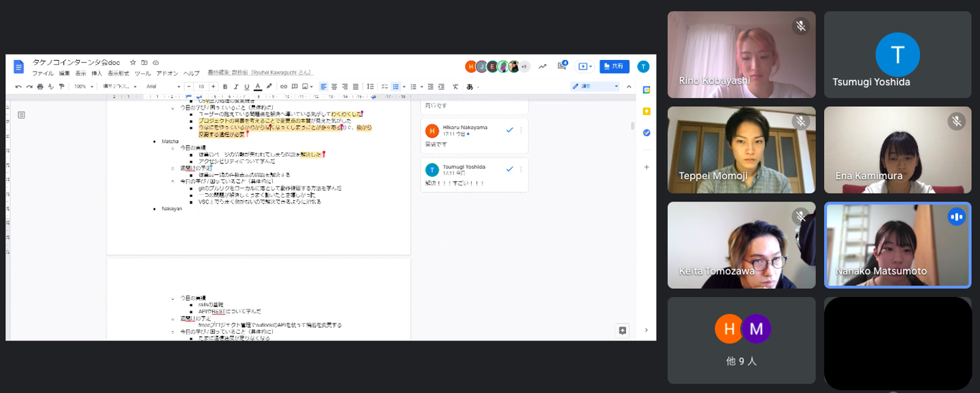This screenshot has width=980, height=393.
Task: Toggle the numbered list
Action: click(x=413, y=87)
